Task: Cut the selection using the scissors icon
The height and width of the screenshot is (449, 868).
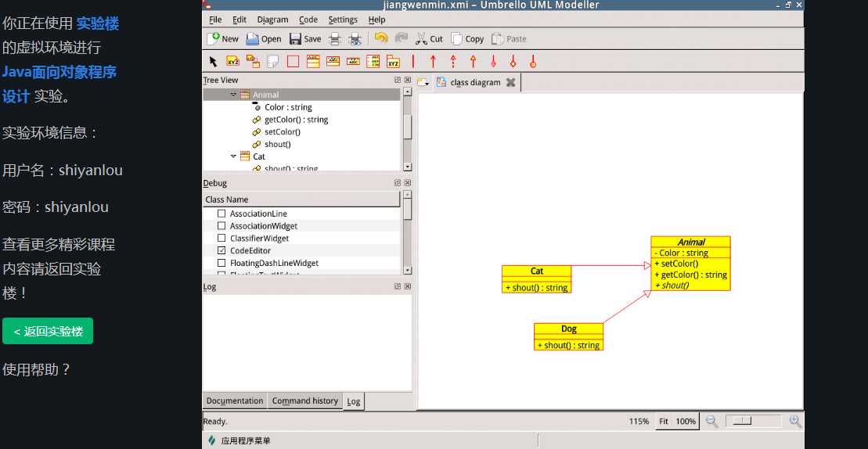Action: (421, 38)
